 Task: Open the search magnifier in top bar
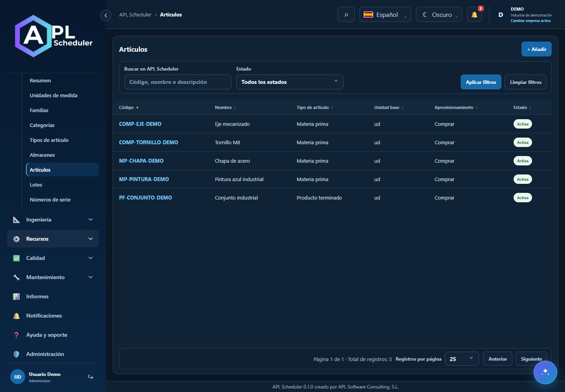[x=346, y=15]
